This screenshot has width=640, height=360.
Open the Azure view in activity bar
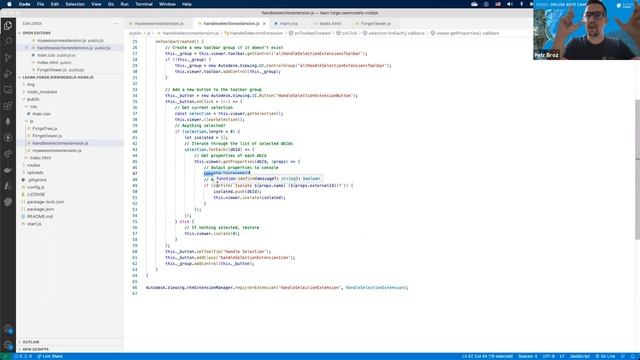click(8, 186)
